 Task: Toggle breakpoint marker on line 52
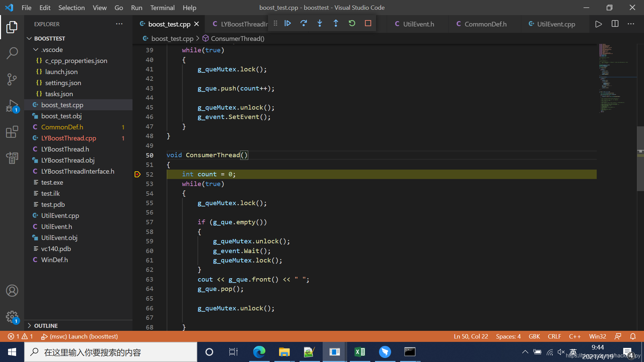[x=138, y=174]
